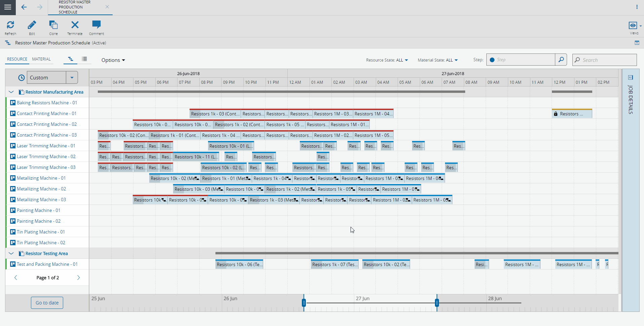Switch to the MATERIAL tab
Image resolution: width=644 pixels, height=326 pixels.
(41, 59)
